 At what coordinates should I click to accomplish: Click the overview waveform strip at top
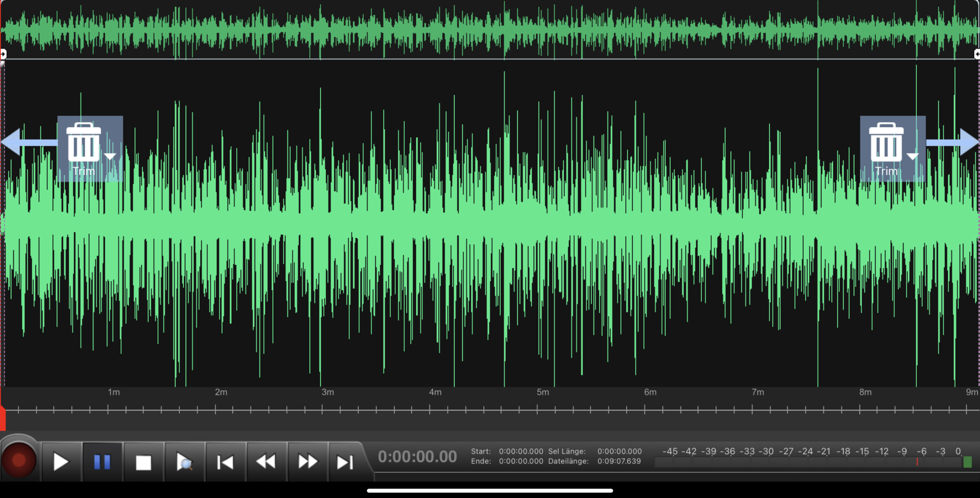point(490,30)
